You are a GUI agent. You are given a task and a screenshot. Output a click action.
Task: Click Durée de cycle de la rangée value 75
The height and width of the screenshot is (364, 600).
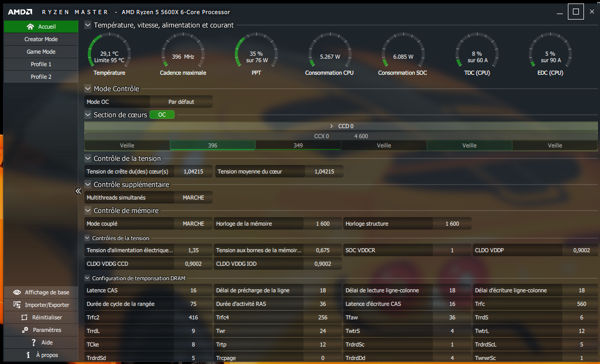point(193,304)
